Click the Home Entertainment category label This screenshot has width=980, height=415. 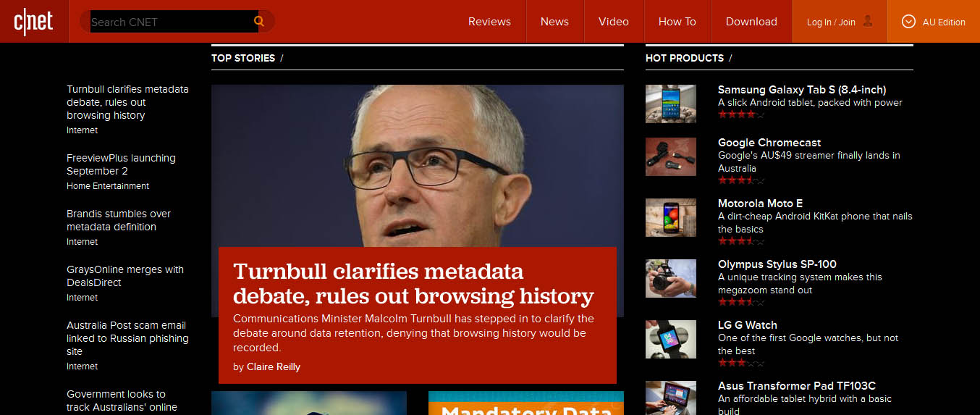coord(108,186)
